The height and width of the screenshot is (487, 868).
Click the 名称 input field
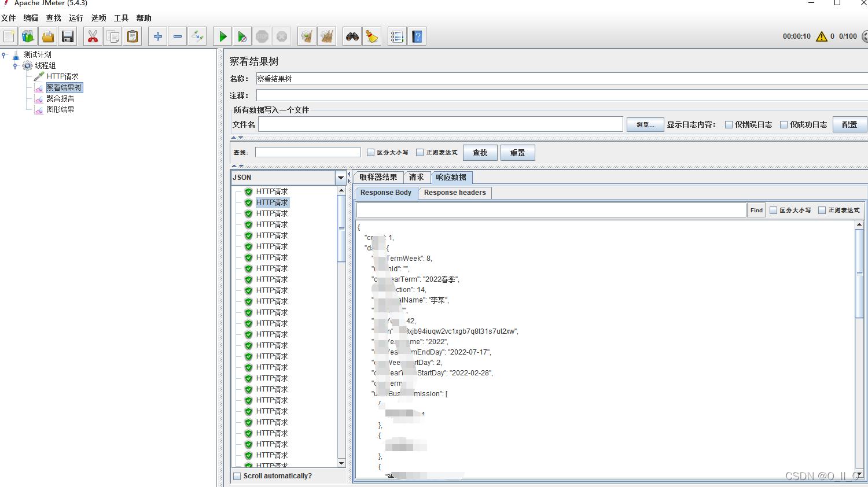tap(562, 79)
